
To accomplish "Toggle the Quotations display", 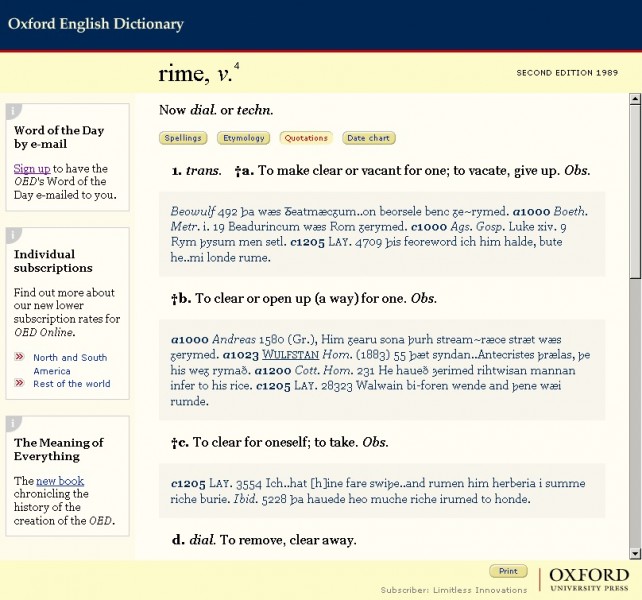I will [305, 138].
